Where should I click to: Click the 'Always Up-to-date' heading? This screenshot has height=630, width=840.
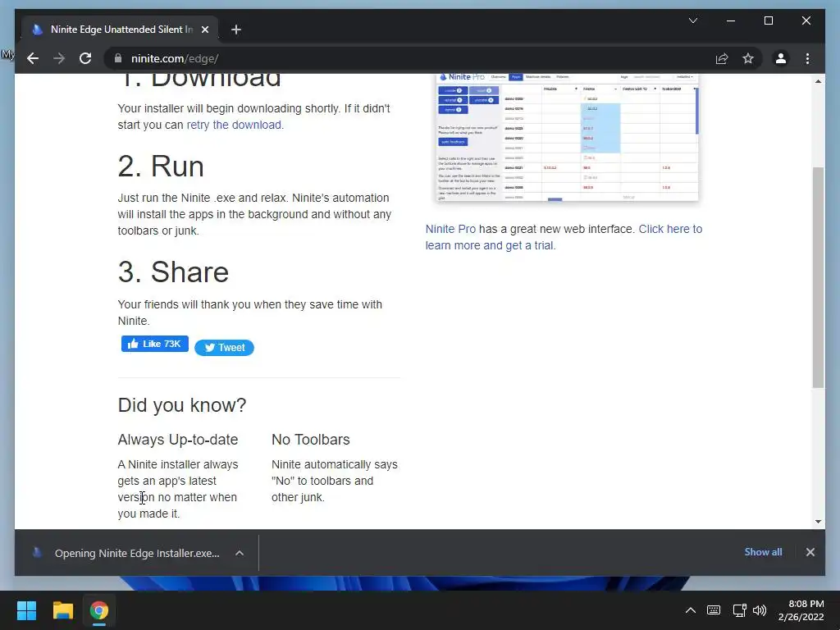point(177,440)
